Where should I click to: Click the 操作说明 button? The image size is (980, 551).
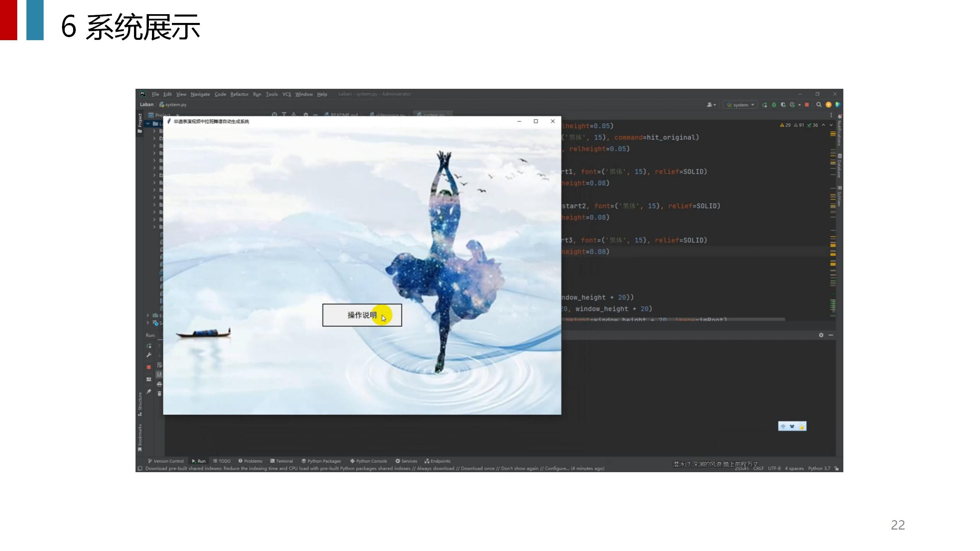362,315
